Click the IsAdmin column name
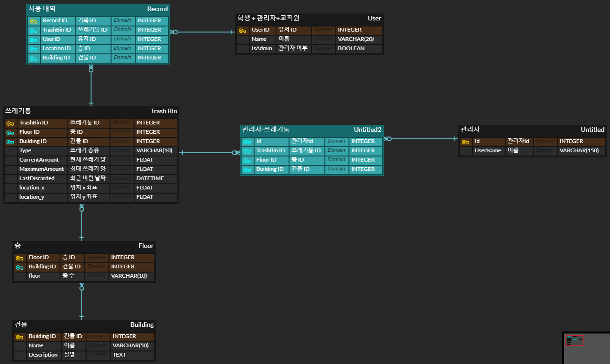Screen dimensions: 610x364 pyautogui.click(x=262, y=48)
